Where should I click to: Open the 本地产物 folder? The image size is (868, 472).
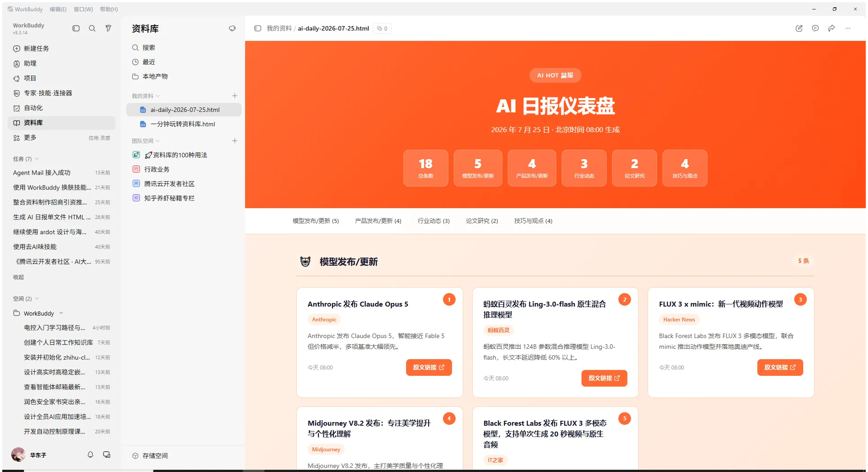(184, 76)
